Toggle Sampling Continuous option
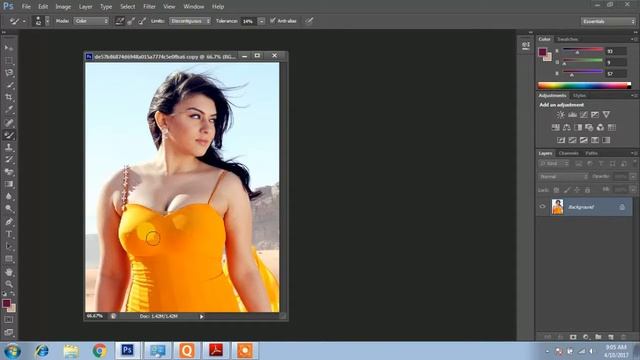The image size is (640, 360). (120, 21)
